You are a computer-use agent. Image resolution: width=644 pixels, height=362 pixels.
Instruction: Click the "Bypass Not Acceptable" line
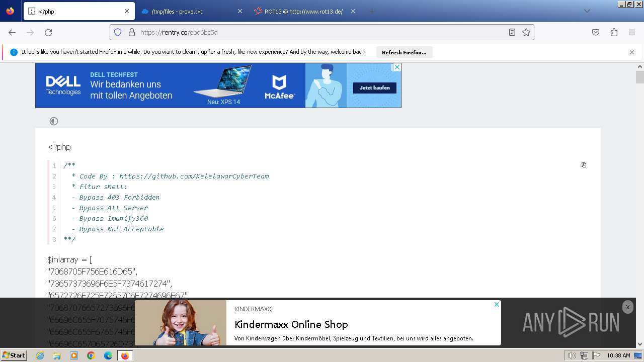click(118, 229)
